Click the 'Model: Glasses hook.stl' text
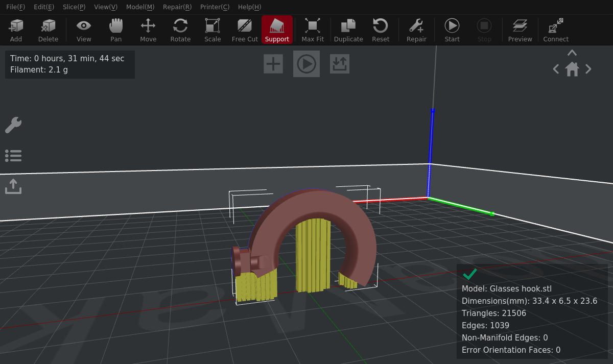The width and height of the screenshot is (613, 364). coord(507,289)
